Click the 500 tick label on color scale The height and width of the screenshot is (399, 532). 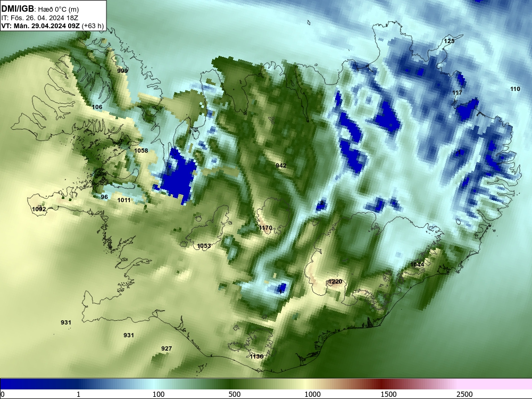(x=235, y=394)
